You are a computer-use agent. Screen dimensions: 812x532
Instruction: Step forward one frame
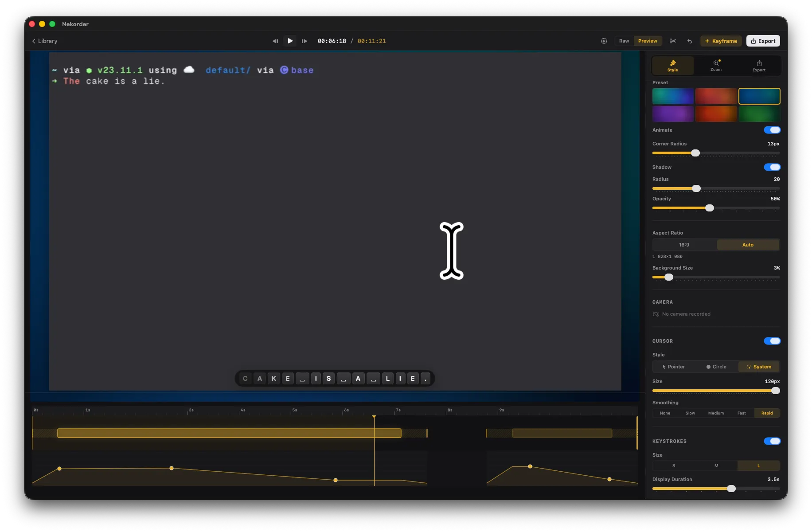click(304, 41)
